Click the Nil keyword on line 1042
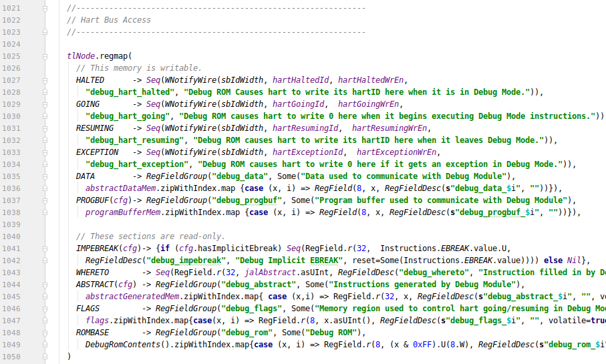The image size is (606, 364). pos(574,260)
